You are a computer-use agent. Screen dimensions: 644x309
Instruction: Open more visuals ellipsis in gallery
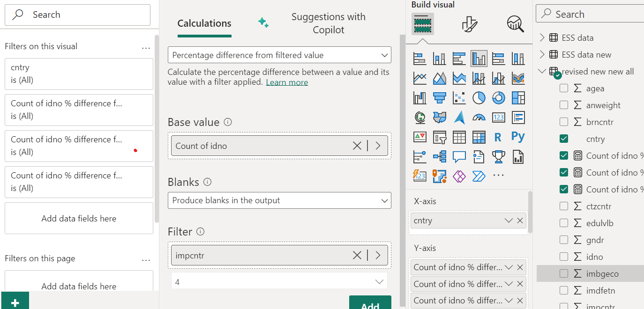pos(498,176)
